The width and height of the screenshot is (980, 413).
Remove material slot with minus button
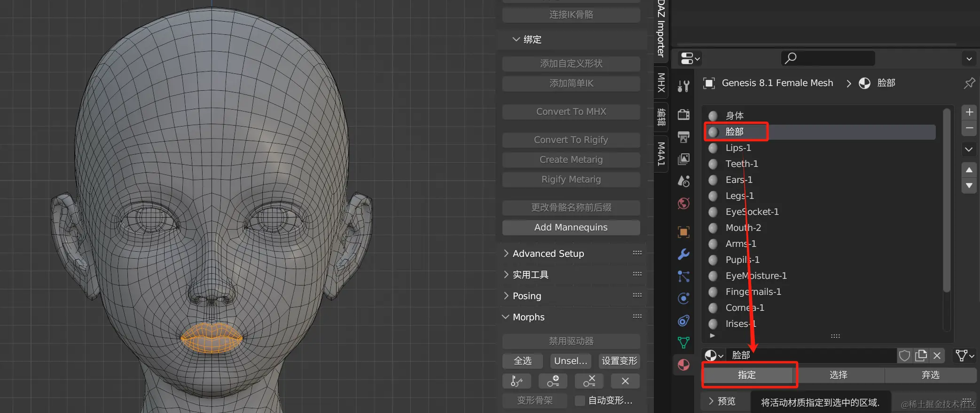[969, 128]
